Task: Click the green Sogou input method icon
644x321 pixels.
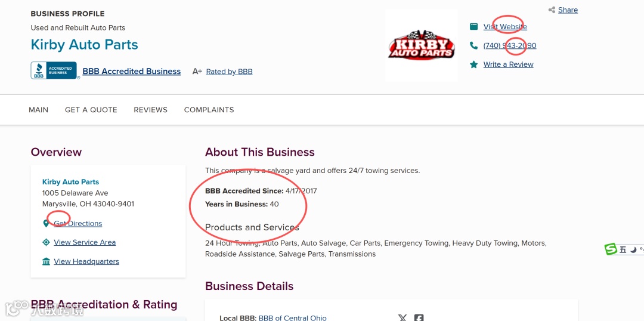Action: point(611,249)
